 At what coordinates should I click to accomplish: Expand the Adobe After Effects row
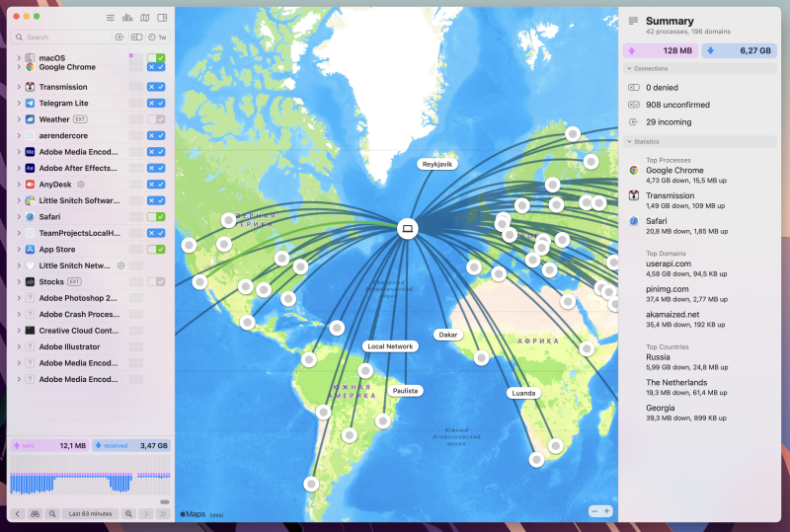coord(19,168)
